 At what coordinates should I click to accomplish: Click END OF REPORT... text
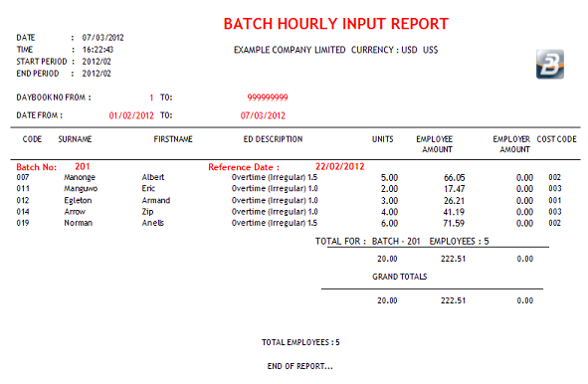point(300,366)
